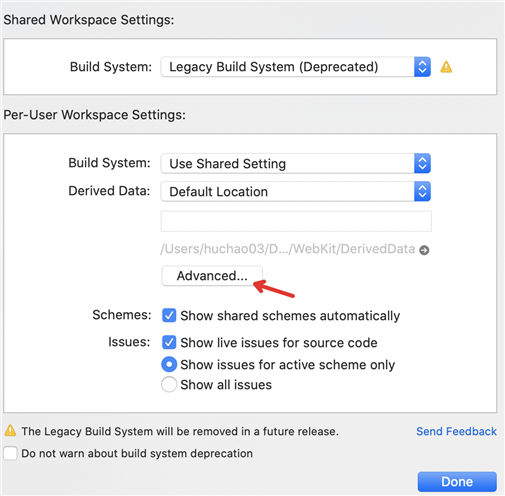Image resolution: width=505 pixels, height=496 pixels.
Task: Click the arrow icon to reveal the DerivedData folder
Action: point(424,250)
